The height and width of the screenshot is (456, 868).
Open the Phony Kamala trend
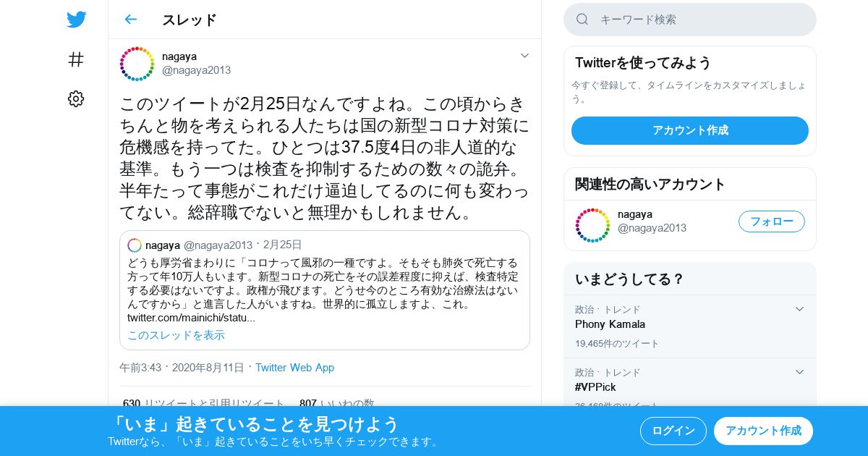point(610,324)
